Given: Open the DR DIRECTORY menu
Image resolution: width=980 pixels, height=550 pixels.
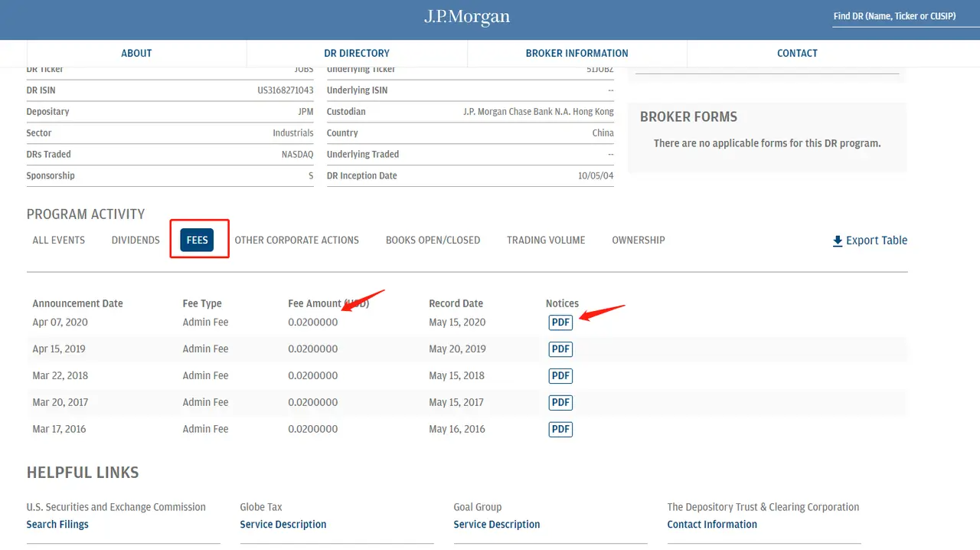Looking at the screenshot, I should 357,54.
